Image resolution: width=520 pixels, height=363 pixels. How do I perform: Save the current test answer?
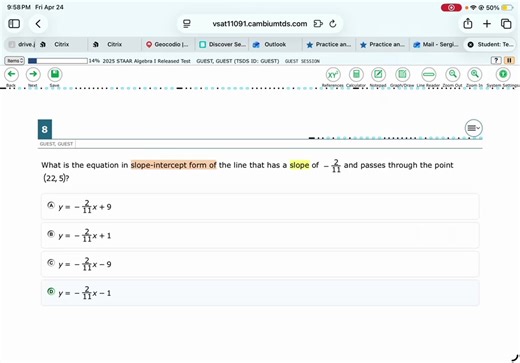tap(55, 74)
